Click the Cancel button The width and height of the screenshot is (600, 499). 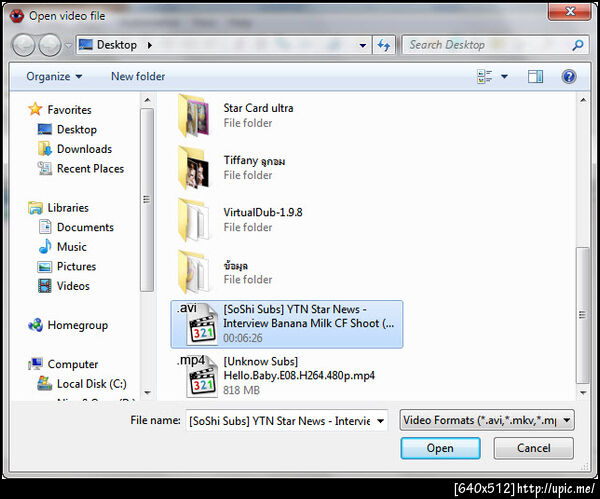[533, 448]
